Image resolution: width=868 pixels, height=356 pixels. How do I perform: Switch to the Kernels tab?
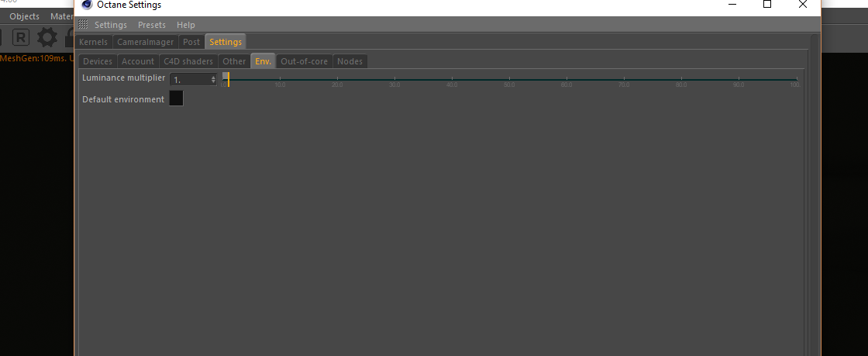(94, 42)
